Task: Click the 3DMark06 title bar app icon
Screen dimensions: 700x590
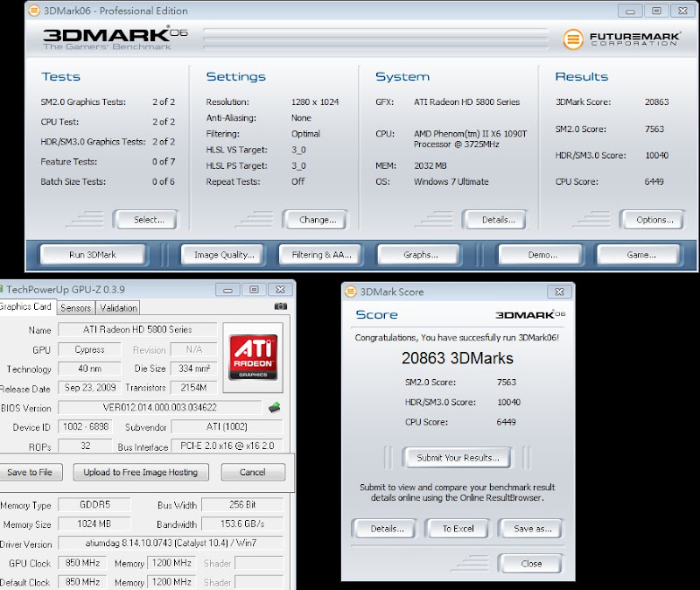Action: click(x=34, y=11)
